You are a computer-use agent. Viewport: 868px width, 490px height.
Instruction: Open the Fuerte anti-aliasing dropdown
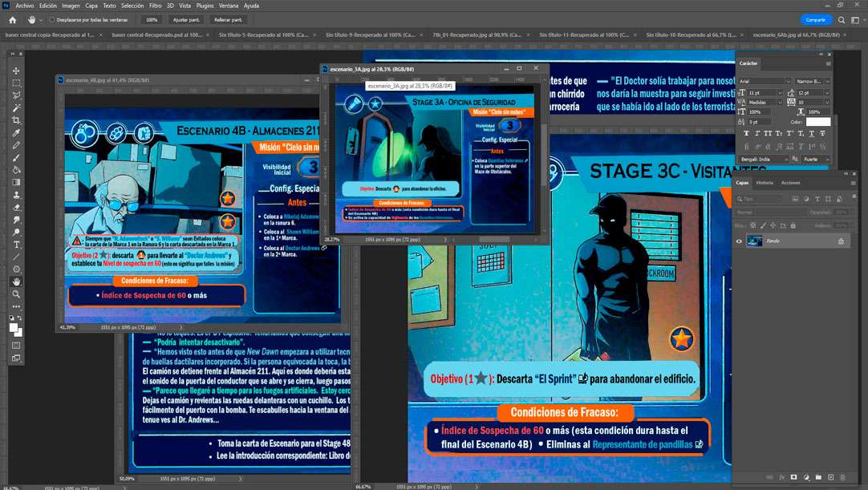pos(816,160)
